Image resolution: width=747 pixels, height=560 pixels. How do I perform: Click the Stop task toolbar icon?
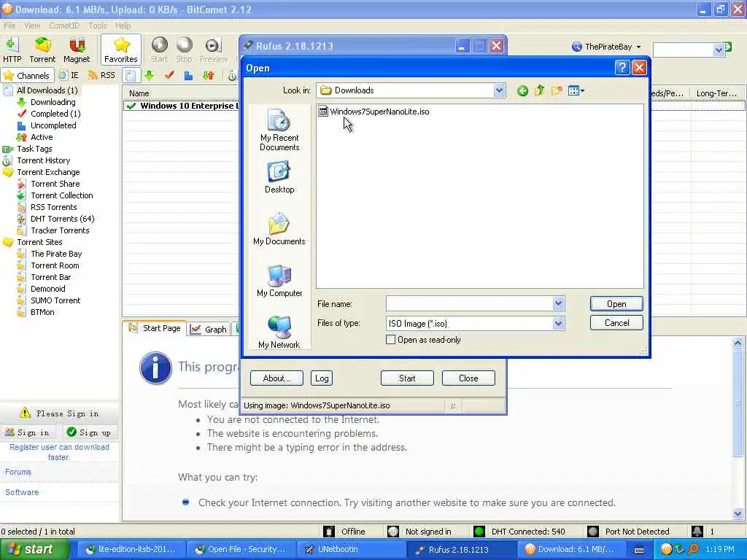(x=184, y=50)
